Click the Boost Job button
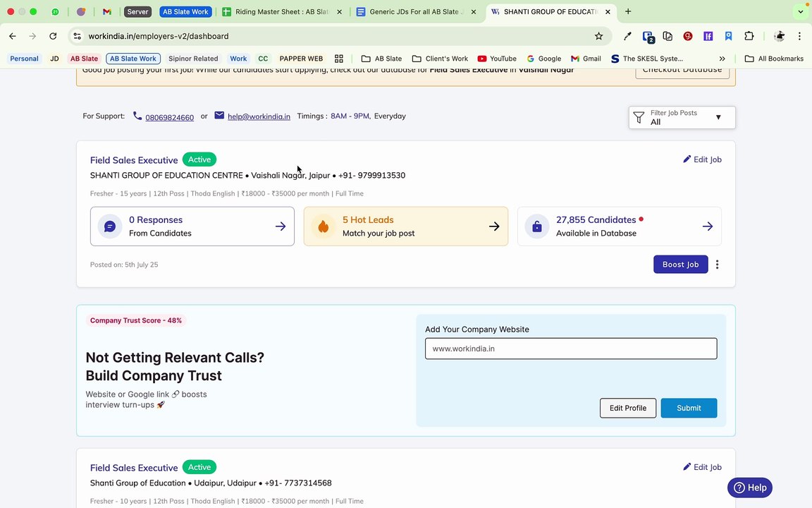The width and height of the screenshot is (812, 508). coord(680,265)
